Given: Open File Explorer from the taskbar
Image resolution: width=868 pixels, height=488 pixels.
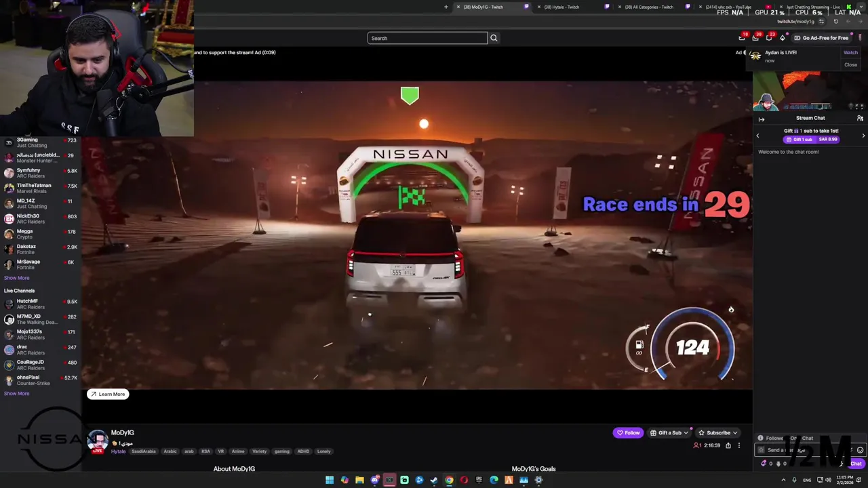Looking at the screenshot, I should [x=359, y=480].
